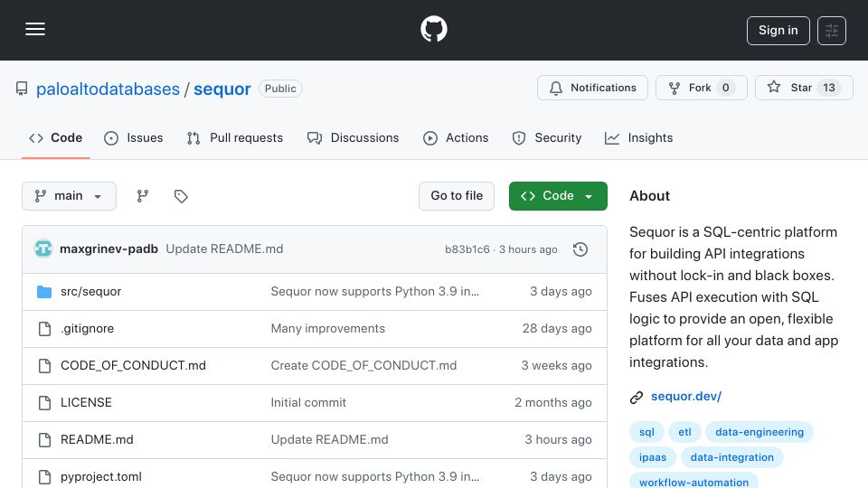Select the sql topic tag

(x=646, y=432)
